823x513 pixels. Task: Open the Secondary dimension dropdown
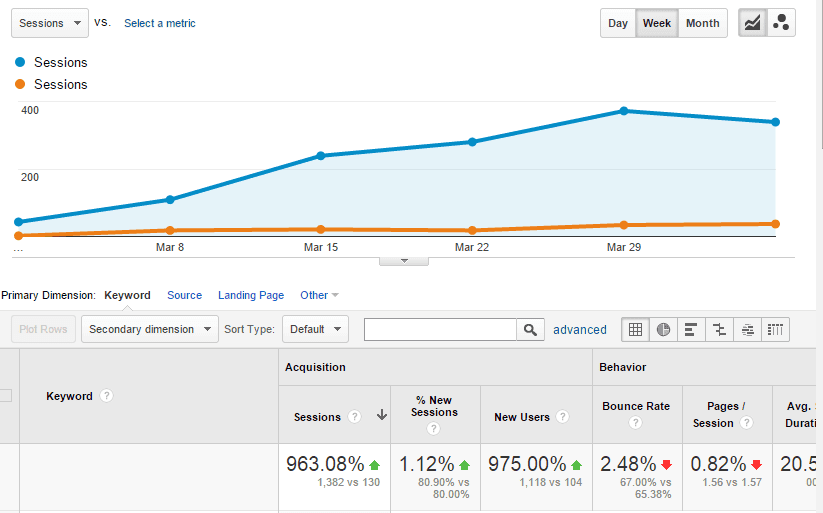click(150, 329)
